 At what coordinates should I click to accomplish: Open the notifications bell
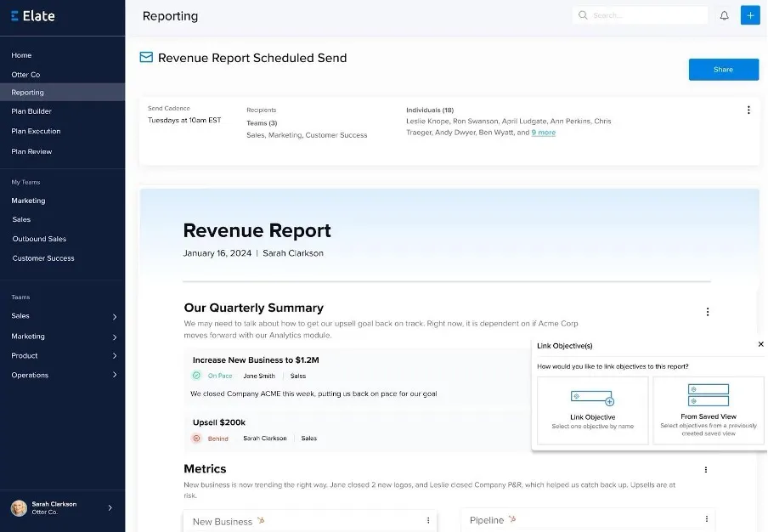click(x=724, y=15)
